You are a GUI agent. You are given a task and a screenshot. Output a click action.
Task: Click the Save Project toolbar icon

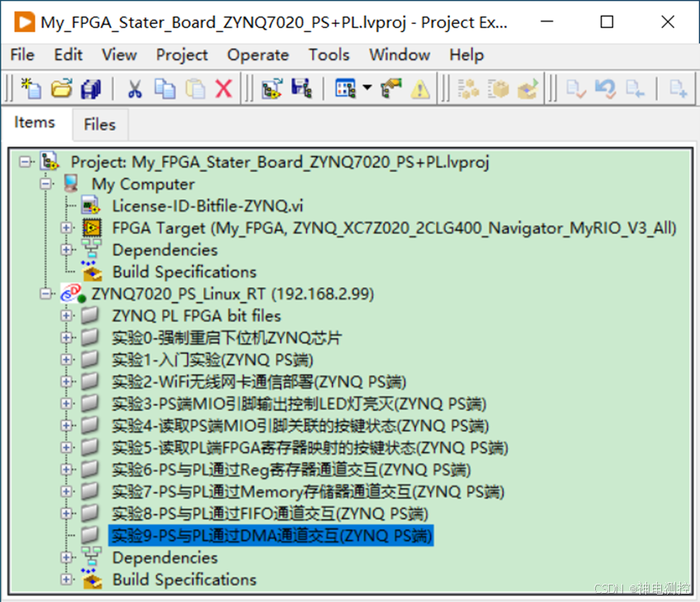tap(302, 88)
